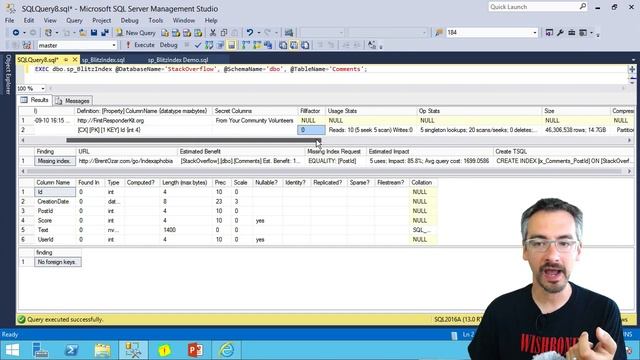Toggle Results to File

click(305, 45)
